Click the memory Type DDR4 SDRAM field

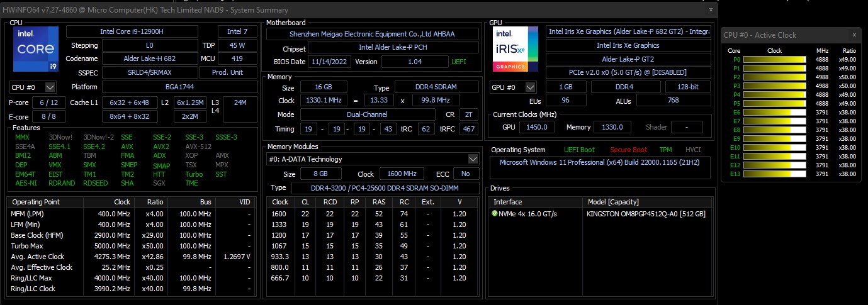436,87
